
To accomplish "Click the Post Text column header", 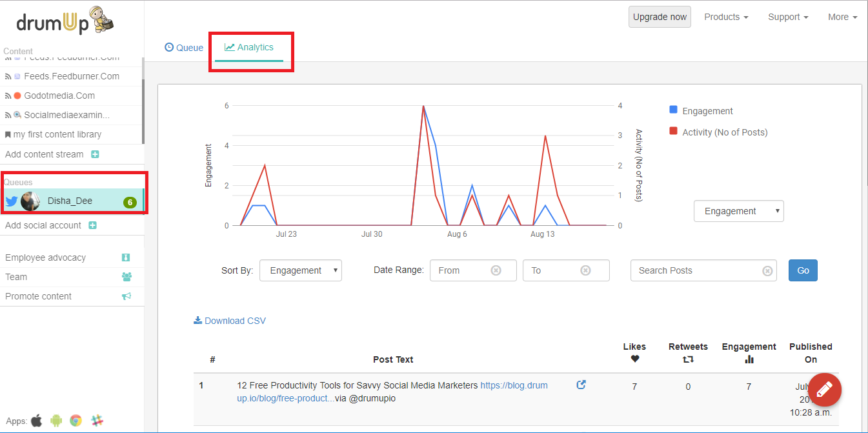I will point(393,359).
